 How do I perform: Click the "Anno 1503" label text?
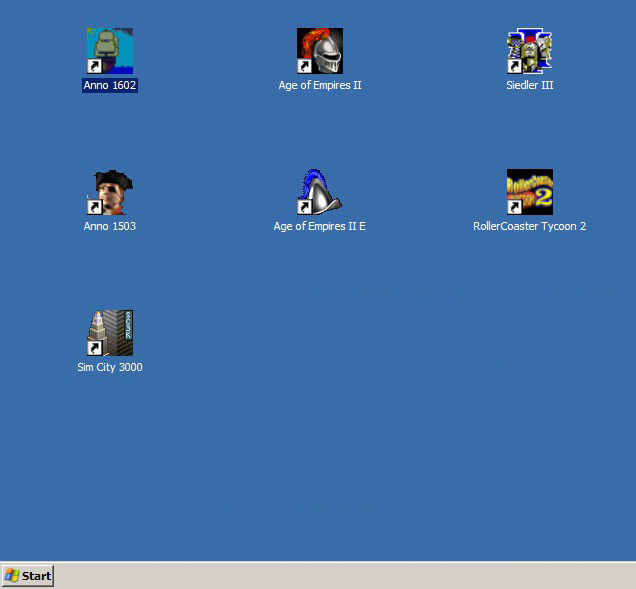coord(110,227)
